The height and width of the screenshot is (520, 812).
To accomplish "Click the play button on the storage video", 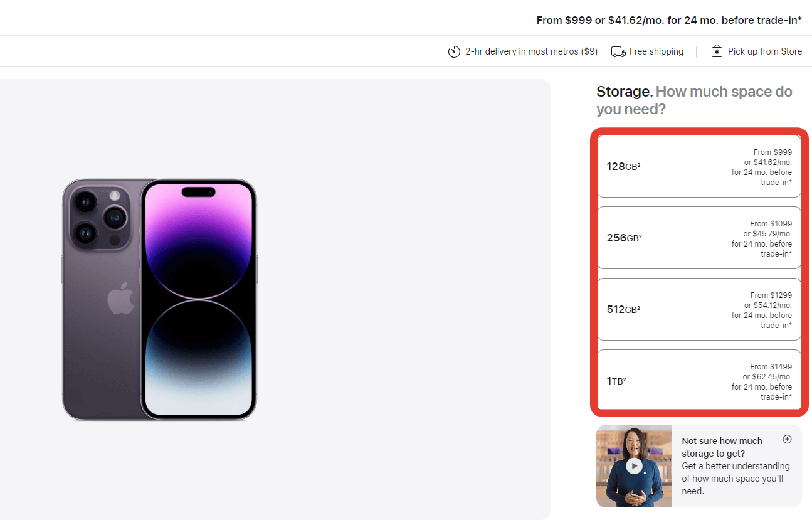I will click(633, 465).
